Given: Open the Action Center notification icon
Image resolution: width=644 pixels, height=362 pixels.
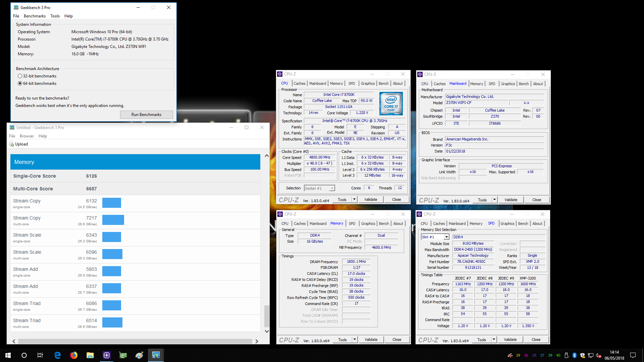Looking at the screenshot, I should [x=633, y=355].
